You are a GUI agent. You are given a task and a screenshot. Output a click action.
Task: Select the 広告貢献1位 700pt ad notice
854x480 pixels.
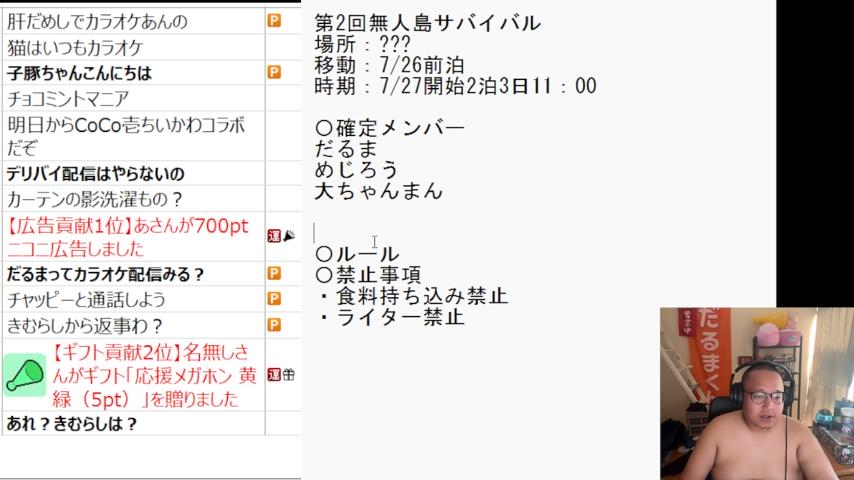click(x=128, y=237)
